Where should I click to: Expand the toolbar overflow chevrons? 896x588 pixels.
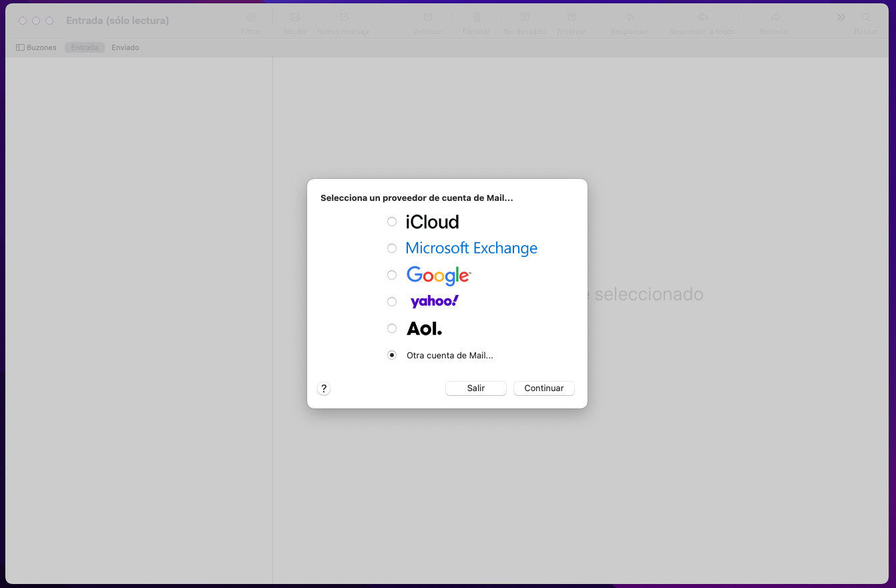click(841, 17)
